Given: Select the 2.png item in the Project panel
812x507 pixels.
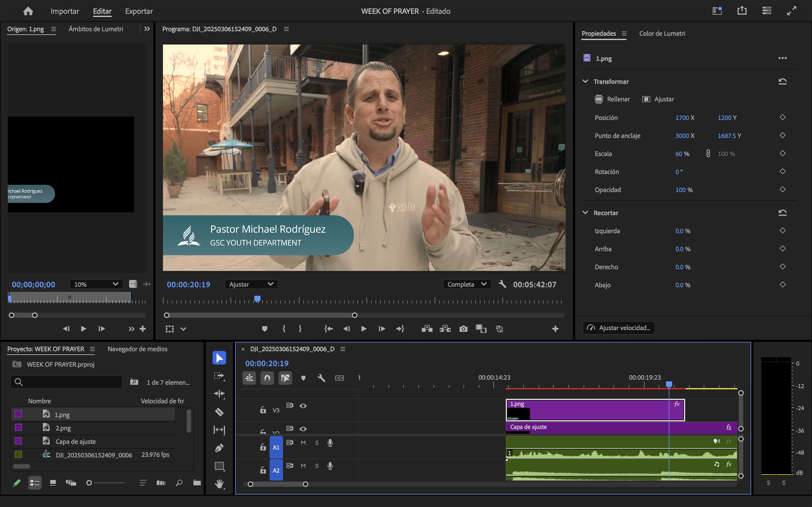Looking at the screenshot, I should 63,428.
